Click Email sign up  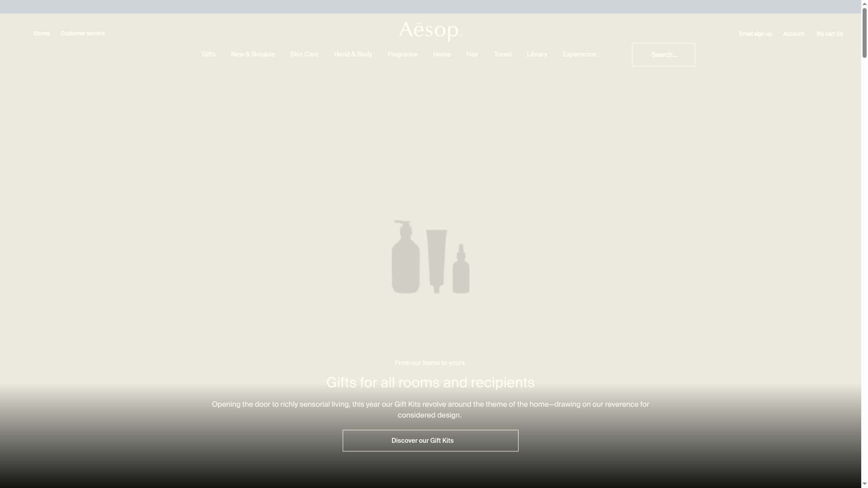click(x=755, y=33)
